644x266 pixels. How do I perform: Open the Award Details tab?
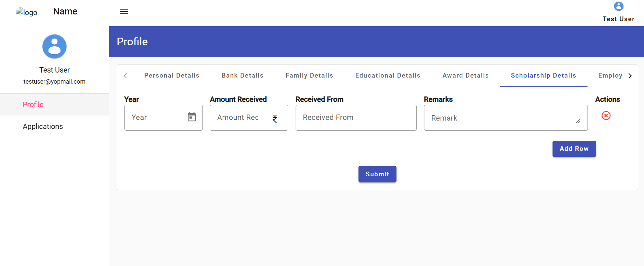[x=465, y=76]
